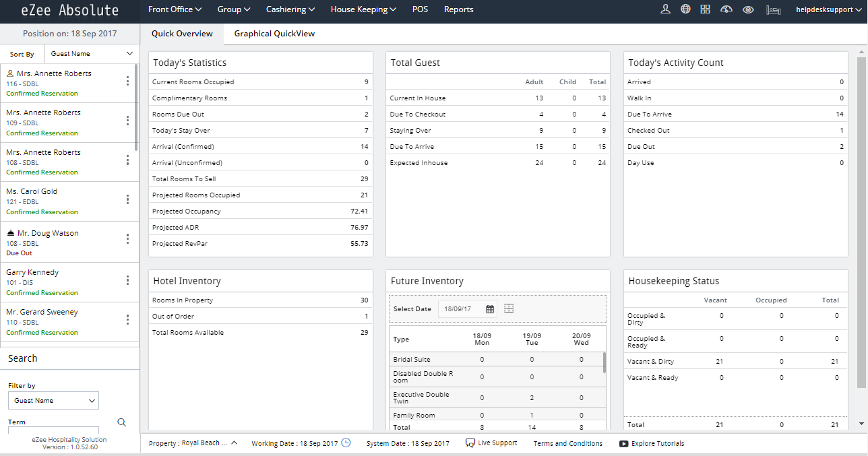The width and height of the screenshot is (868, 456).
Task: Click the search magnifier icon
Action: click(x=121, y=422)
